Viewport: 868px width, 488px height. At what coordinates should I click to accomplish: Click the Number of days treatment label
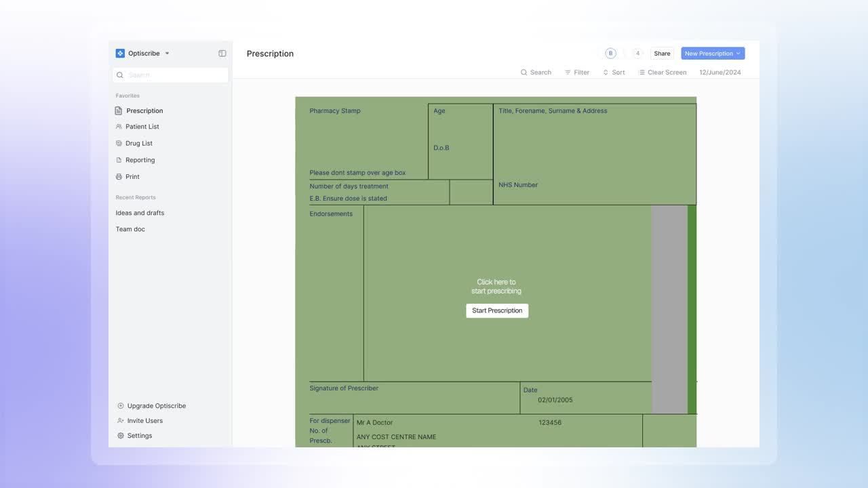[x=349, y=186]
